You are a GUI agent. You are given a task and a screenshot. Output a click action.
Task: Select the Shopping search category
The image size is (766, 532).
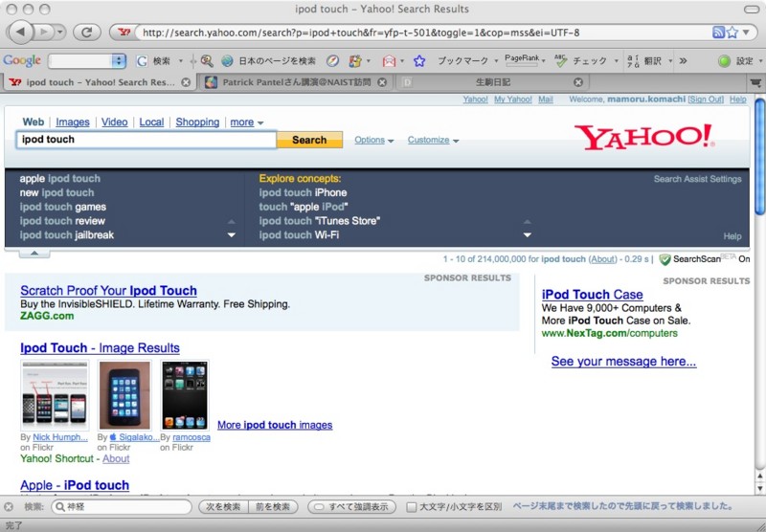[x=197, y=122]
